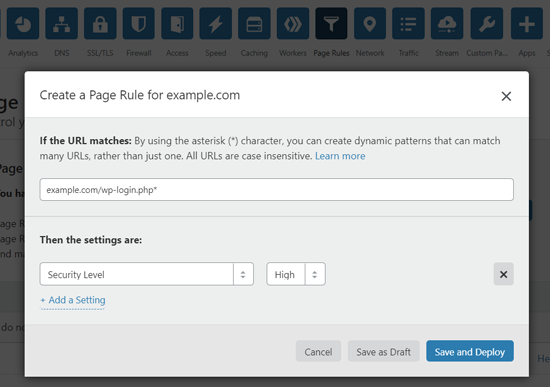Remove the Security Level setting row
Image resolution: width=550 pixels, height=387 pixels.
504,274
